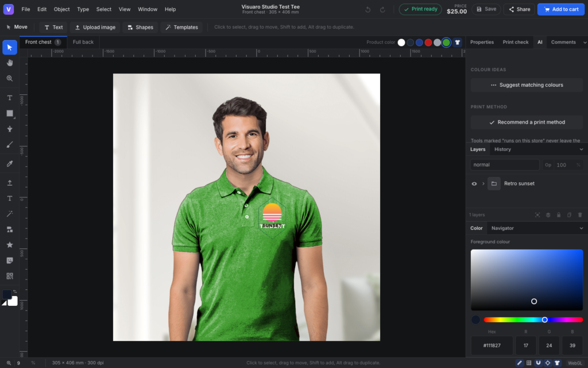Click the duplicate layer icon

click(569, 215)
